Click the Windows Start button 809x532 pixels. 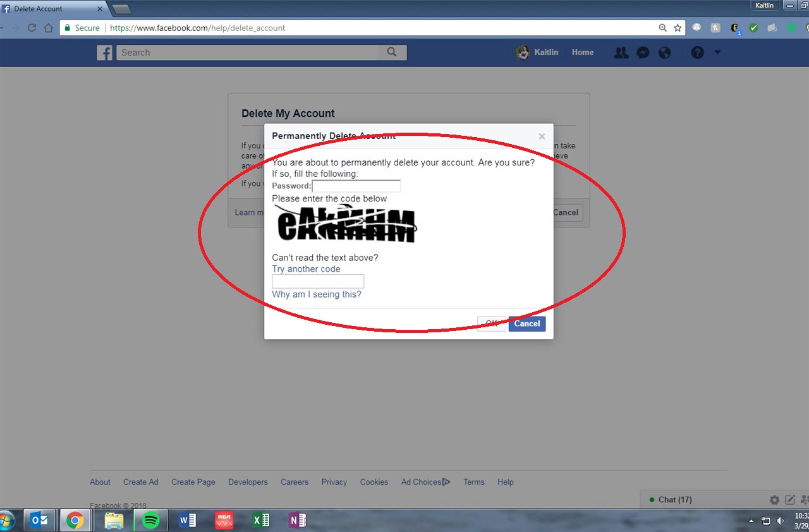pyautogui.click(x=6, y=521)
